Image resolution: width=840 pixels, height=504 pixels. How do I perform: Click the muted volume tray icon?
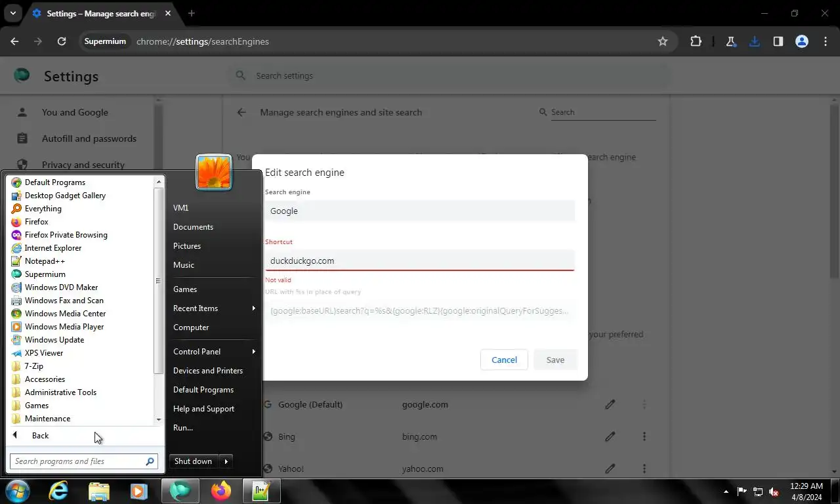click(x=774, y=491)
